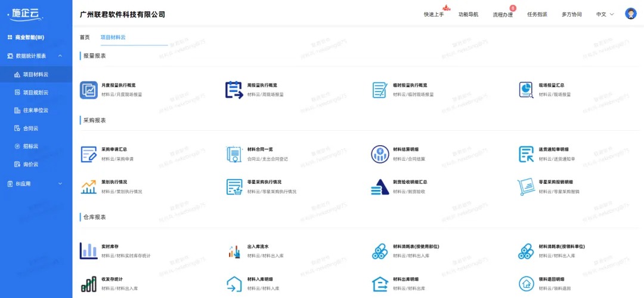Image resolution: width=644 pixels, height=298 pixels.
Task: Open the 出入库流水 icon
Action: point(234,251)
